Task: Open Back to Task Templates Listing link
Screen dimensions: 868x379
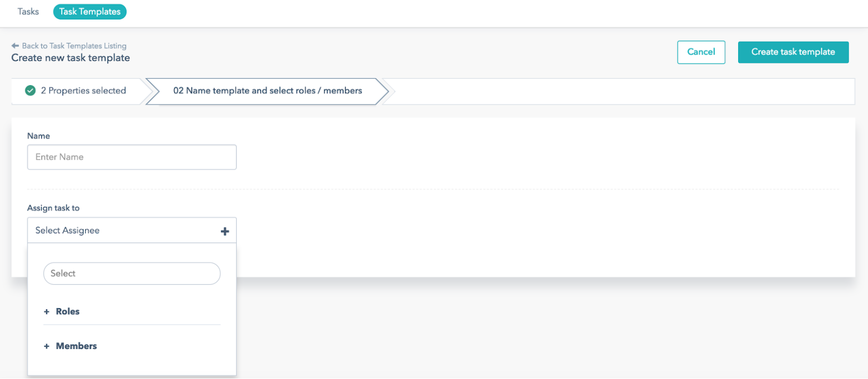Action: click(74, 46)
